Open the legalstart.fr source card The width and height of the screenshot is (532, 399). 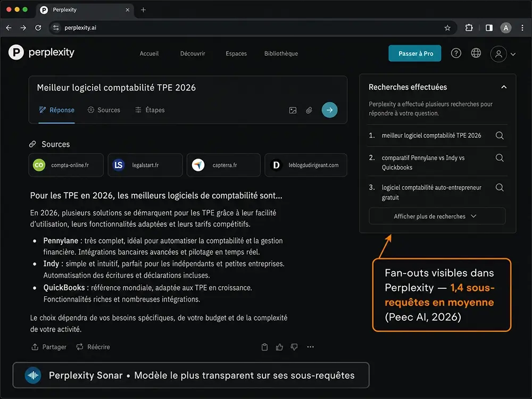(x=145, y=165)
